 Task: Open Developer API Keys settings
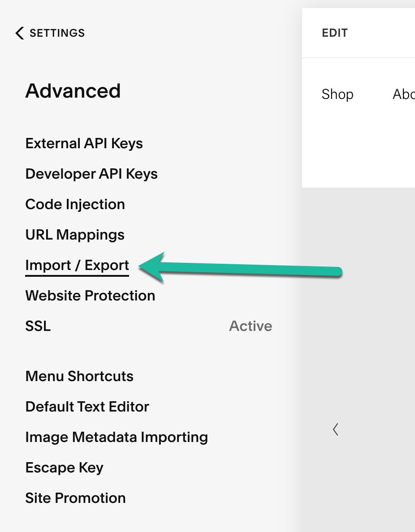pos(91,174)
